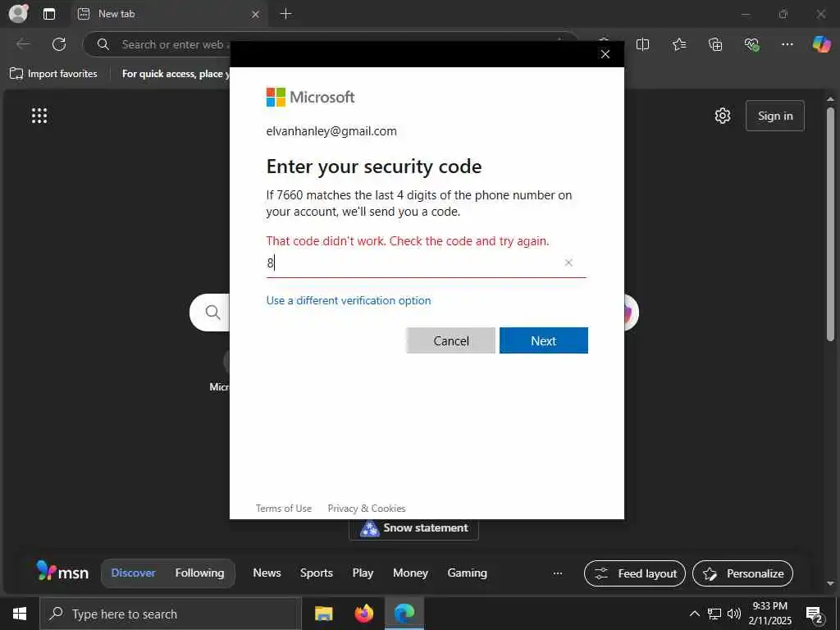The height and width of the screenshot is (630, 840).
Task: Click the Next button
Action: (x=543, y=340)
